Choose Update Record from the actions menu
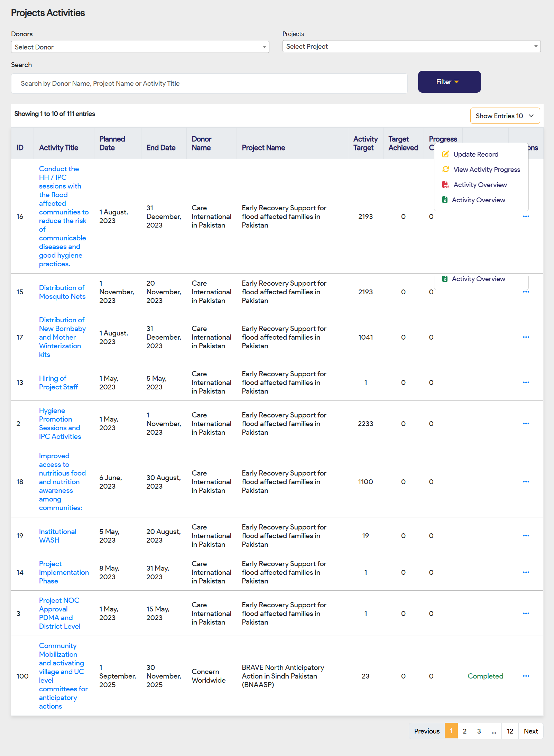Viewport: 554px width, 756px height. pos(475,154)
